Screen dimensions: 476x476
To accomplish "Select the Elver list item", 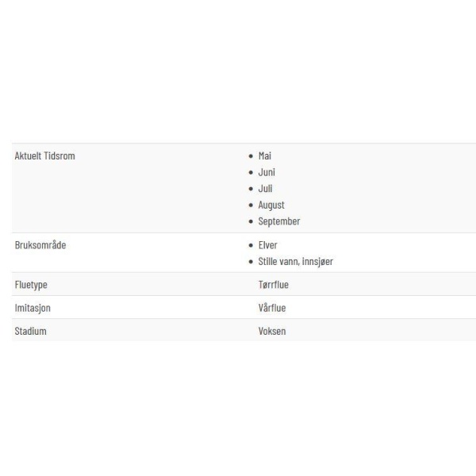I will tap(267, 245).
